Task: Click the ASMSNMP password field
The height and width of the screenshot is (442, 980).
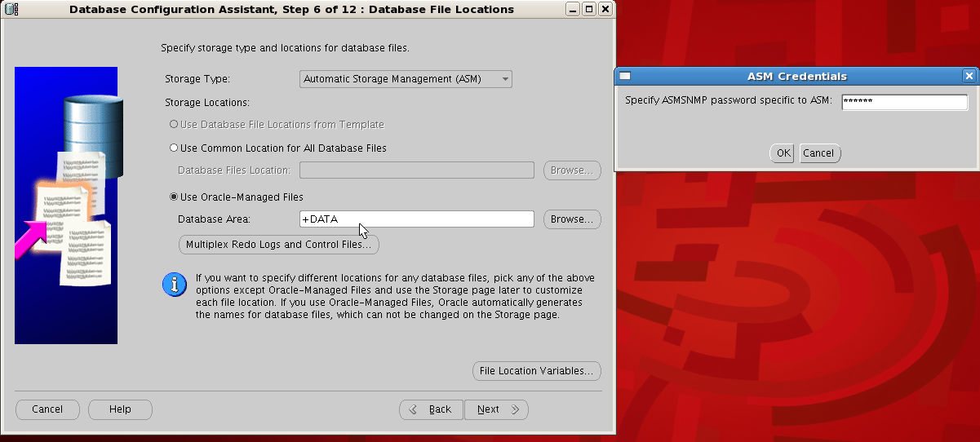Action: point(904,102)
